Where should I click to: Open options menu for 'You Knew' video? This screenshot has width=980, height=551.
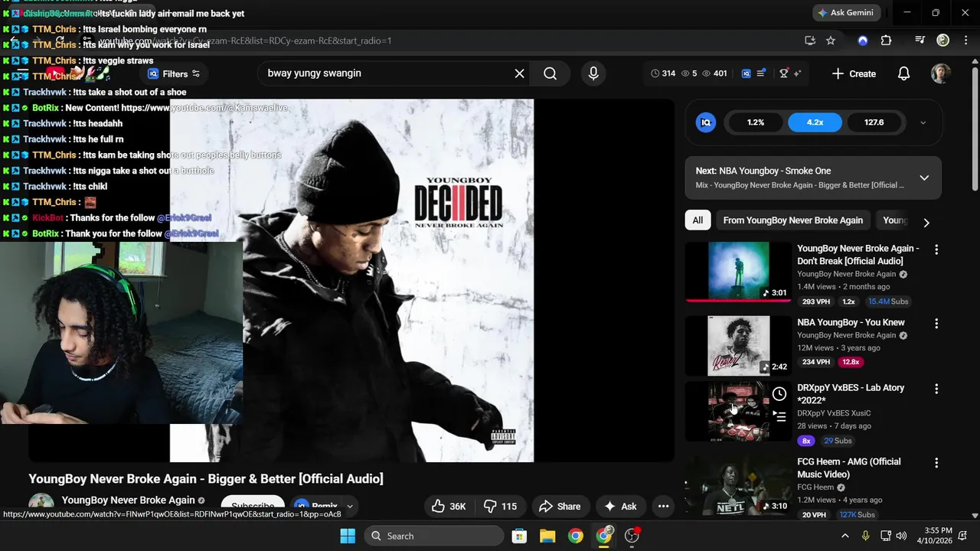(x=936, y=324)
